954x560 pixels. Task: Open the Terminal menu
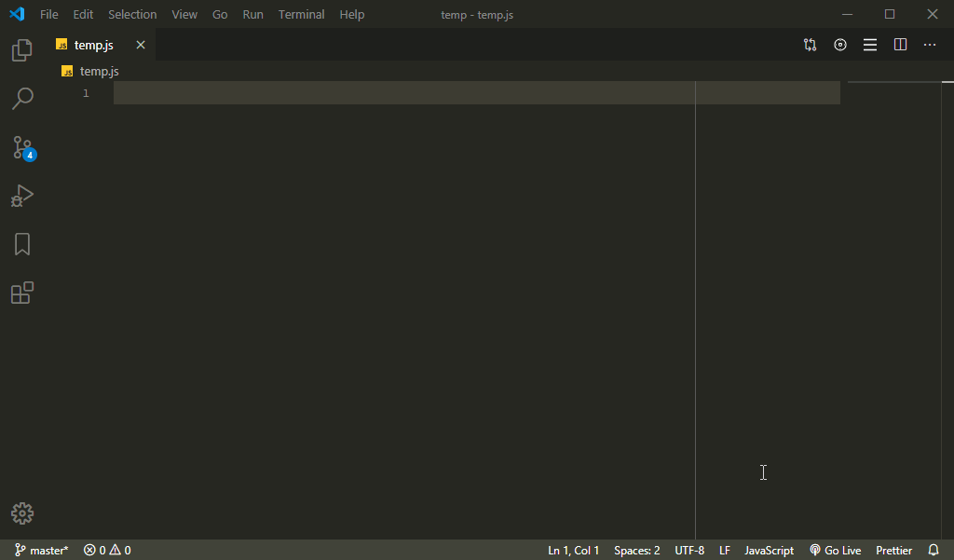[300, 14]
